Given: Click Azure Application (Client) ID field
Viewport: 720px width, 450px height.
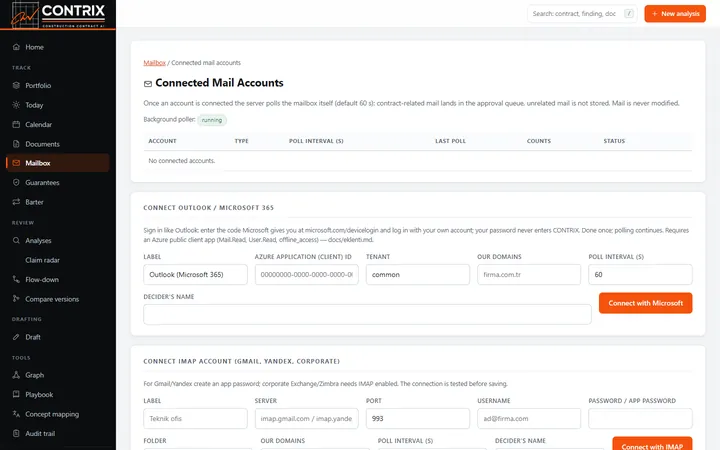Looking at the screenshot, I should (307, 275).
